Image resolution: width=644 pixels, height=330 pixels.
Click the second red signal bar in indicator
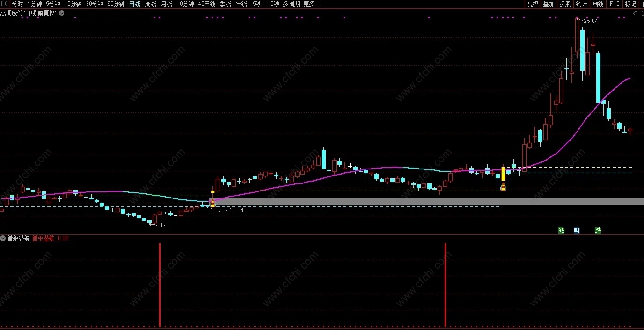tap(445, 285)
